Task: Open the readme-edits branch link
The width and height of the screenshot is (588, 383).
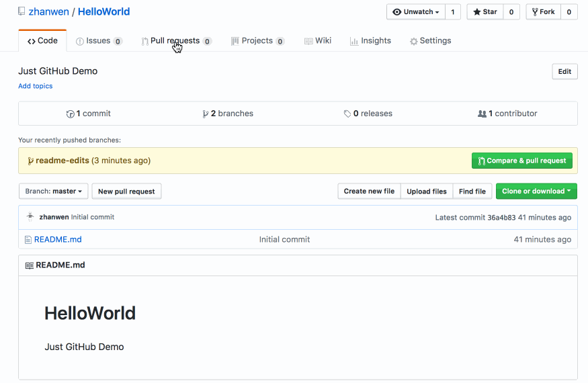Action: [x=62, y=161]
